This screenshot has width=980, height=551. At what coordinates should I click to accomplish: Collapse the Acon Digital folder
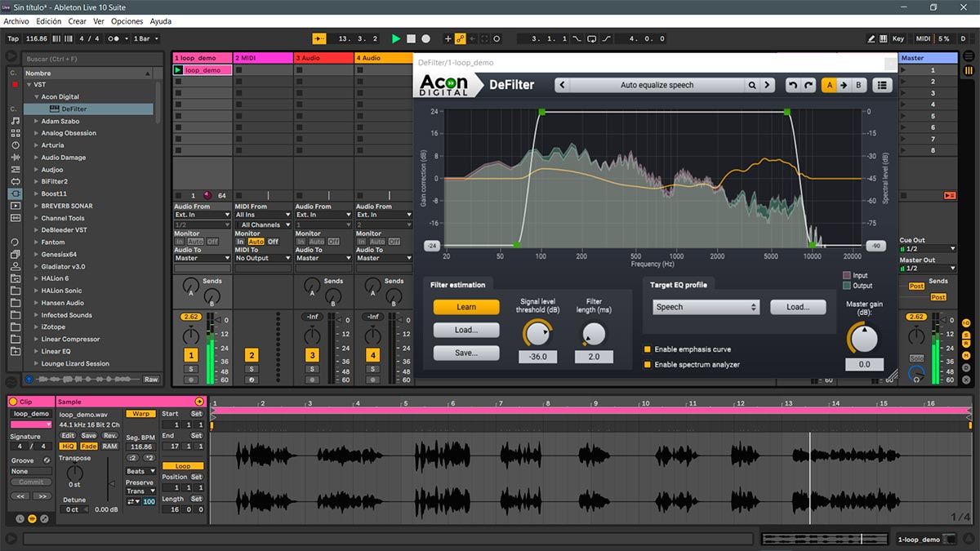(36, 96)
